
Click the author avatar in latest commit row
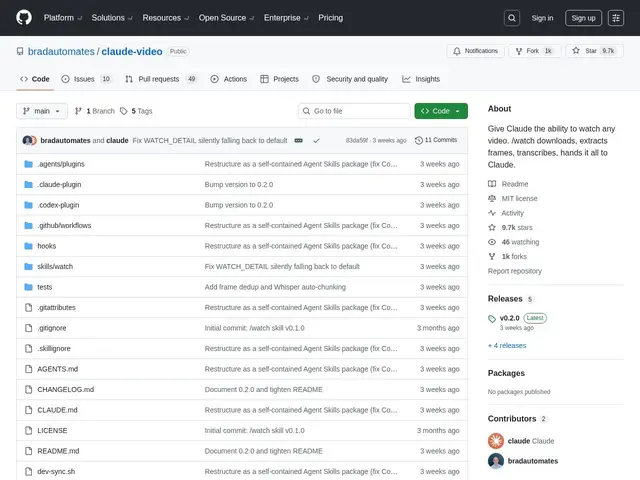tap(29, 140)
